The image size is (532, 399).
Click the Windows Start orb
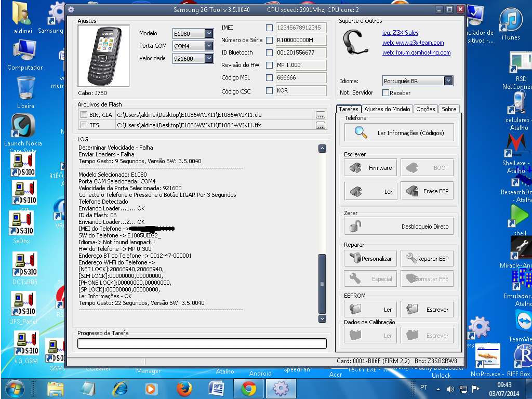tap(15, 389)
